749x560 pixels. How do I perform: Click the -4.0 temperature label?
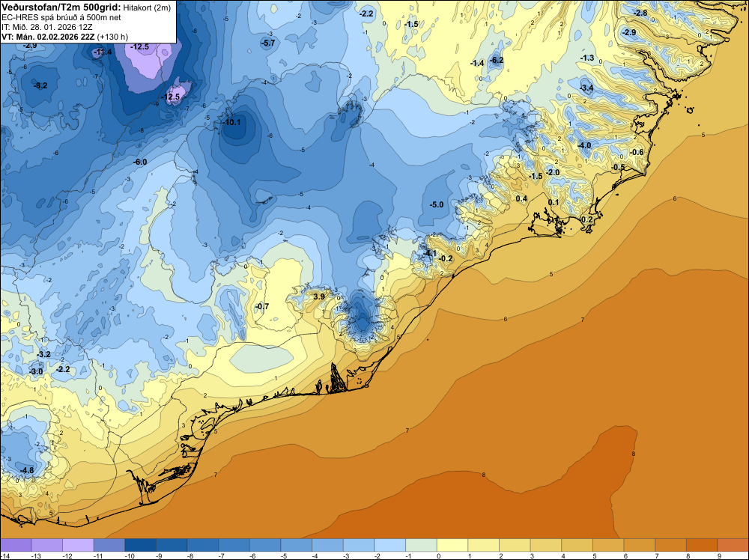point(584,145)
